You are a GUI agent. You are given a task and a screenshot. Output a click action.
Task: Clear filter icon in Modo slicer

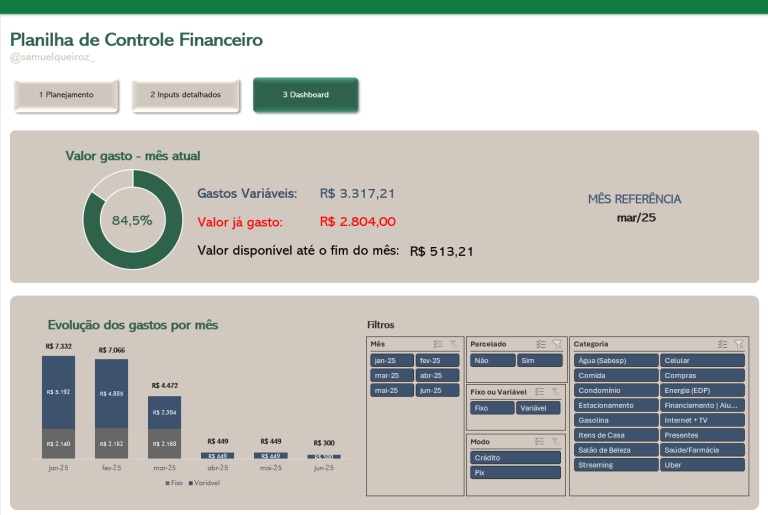556,441
